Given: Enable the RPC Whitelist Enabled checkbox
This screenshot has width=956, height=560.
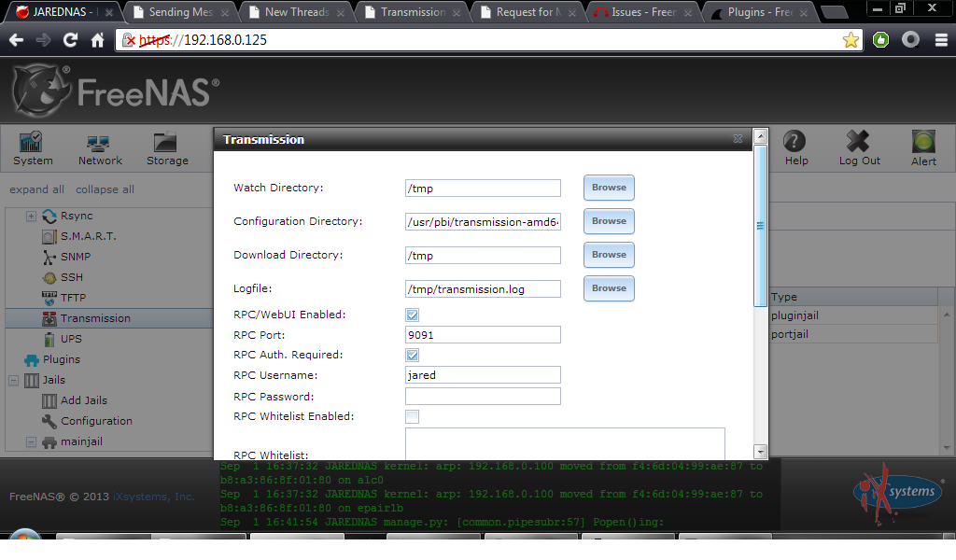Looking at the screenshot, I should coord(412,417).
